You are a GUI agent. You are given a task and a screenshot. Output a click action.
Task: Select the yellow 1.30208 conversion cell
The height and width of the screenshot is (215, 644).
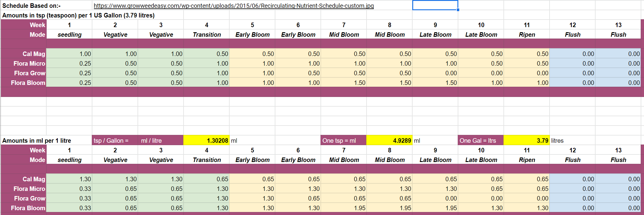click(206, 141)
